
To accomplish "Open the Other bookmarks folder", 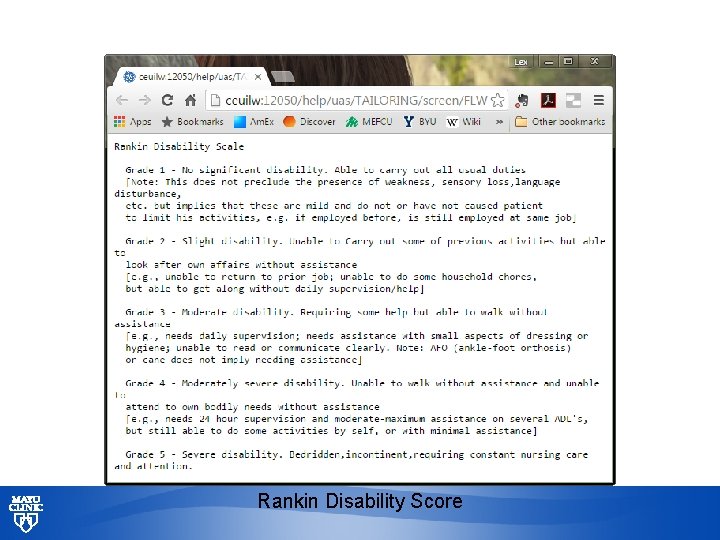I will point(560,122).
